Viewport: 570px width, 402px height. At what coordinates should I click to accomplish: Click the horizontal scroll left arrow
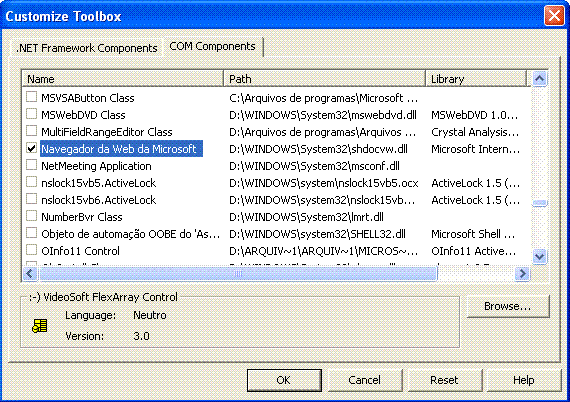(30, 273)
